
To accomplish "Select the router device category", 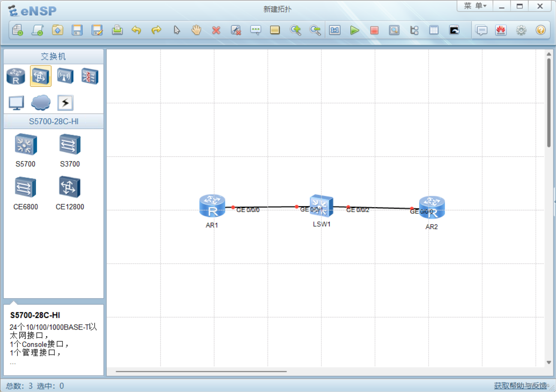I will (x=16, y=76).
